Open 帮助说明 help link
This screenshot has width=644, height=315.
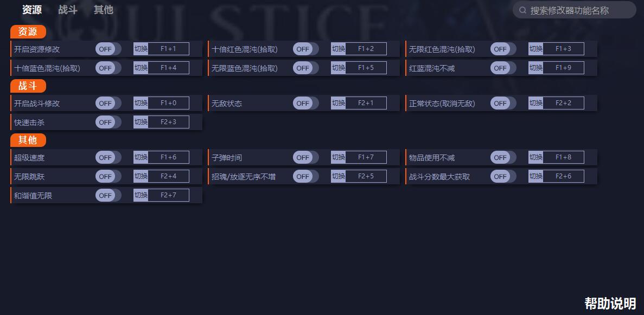(x=610, y=304)
